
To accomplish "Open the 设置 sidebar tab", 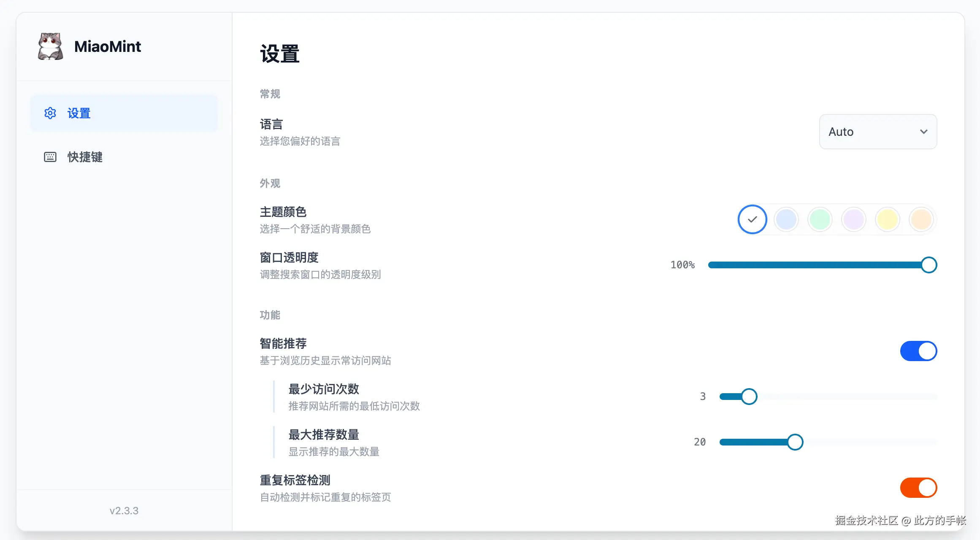I will tap(124, 113).
